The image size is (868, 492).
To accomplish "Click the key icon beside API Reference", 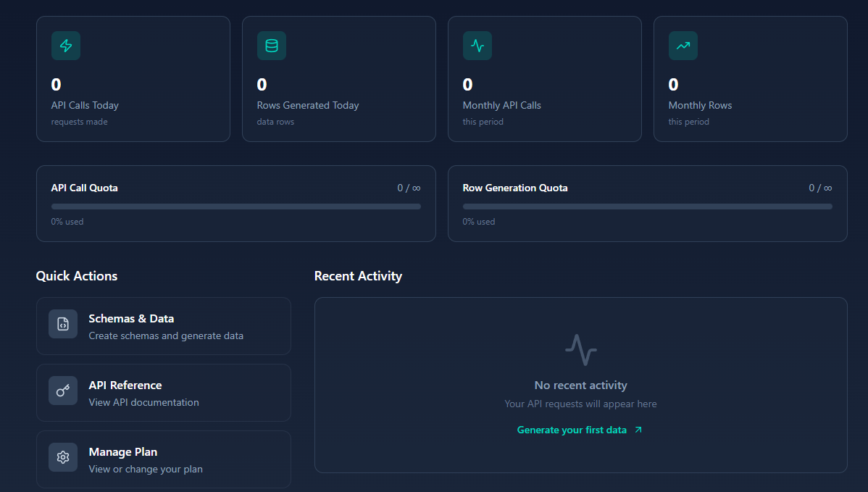I will (x=62, y=391).
